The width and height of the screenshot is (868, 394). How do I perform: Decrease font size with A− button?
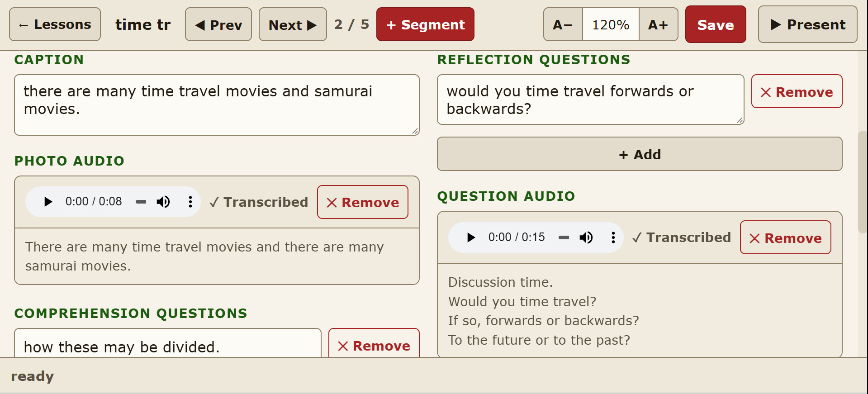coord(563,24)
